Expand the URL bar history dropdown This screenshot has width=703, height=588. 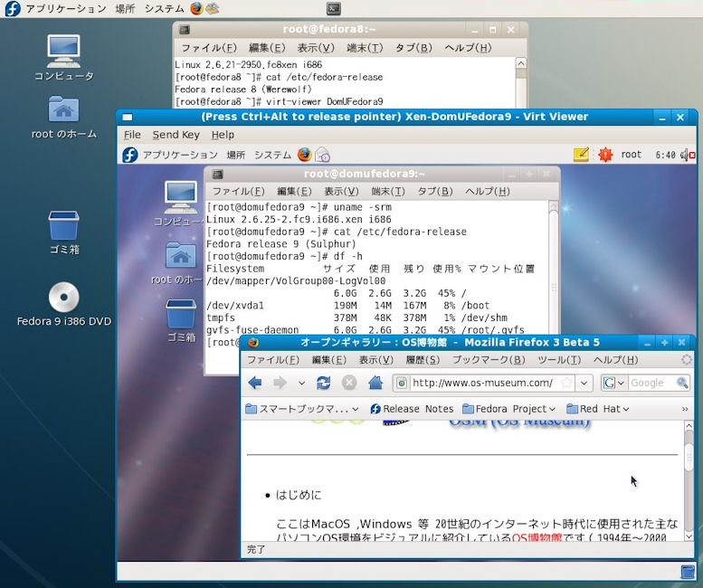(x=584, y=384)
